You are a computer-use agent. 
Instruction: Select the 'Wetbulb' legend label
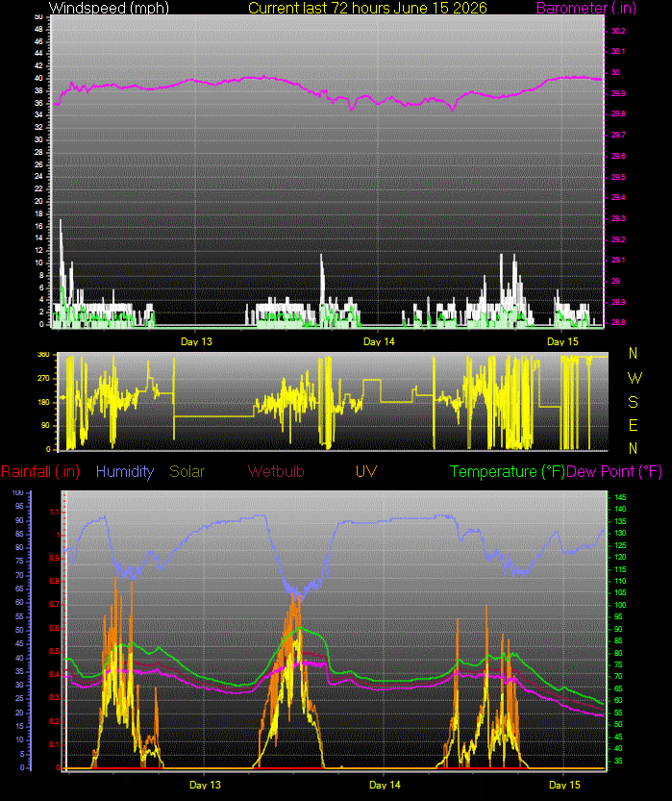point(276,471)
